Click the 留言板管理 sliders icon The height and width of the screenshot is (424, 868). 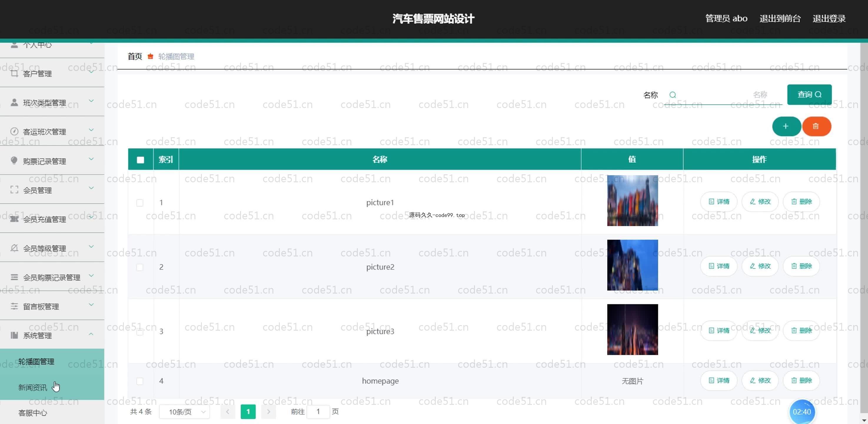click(x=14, y=306)
